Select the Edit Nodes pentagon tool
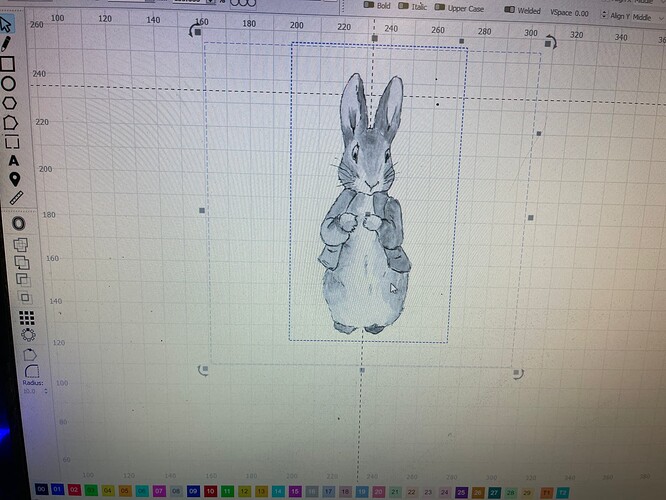This screenshot has height=500, width=666. click(10, 123)
